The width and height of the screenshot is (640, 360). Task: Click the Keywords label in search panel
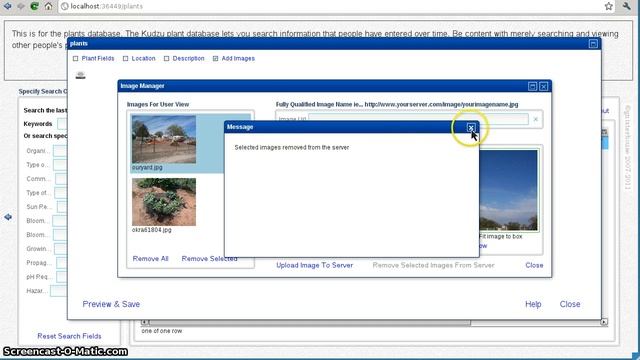[x=38, y=124]
